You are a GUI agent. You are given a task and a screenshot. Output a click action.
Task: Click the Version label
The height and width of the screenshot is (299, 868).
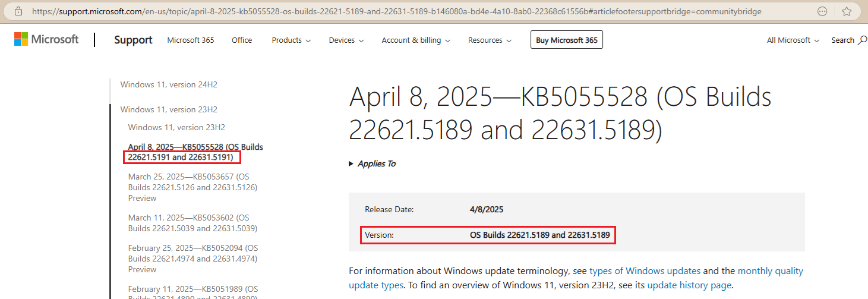tap(379, 235)
